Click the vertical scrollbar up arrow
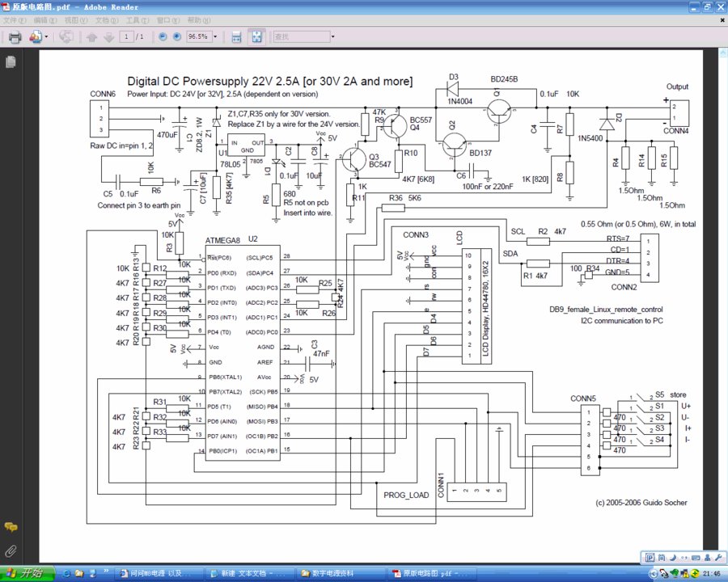728x582 pixels. click(x=722, y=51)
